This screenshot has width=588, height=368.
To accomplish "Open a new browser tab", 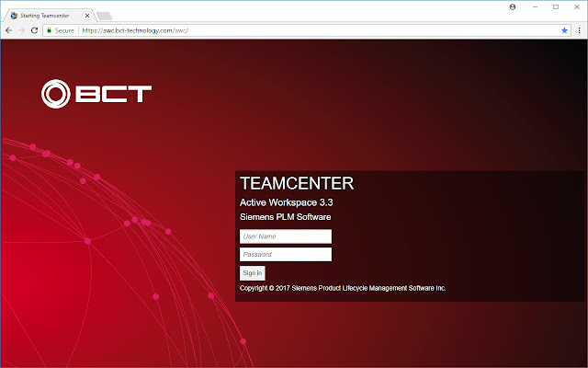I will 104,16.
